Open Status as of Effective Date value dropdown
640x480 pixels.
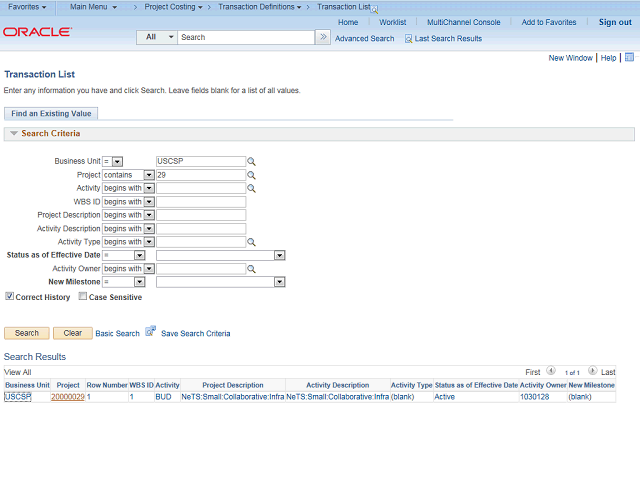pyautogui.click(x=279, y=256)
